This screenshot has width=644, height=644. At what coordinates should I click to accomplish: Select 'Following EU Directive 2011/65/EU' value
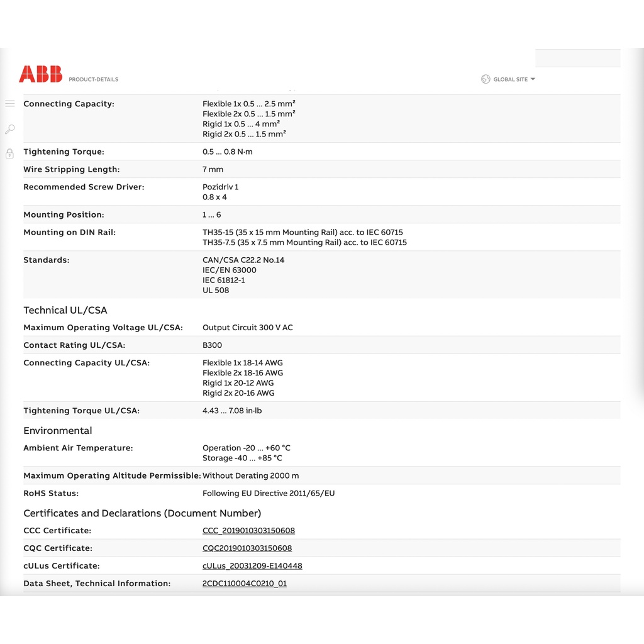coord(269,493)
